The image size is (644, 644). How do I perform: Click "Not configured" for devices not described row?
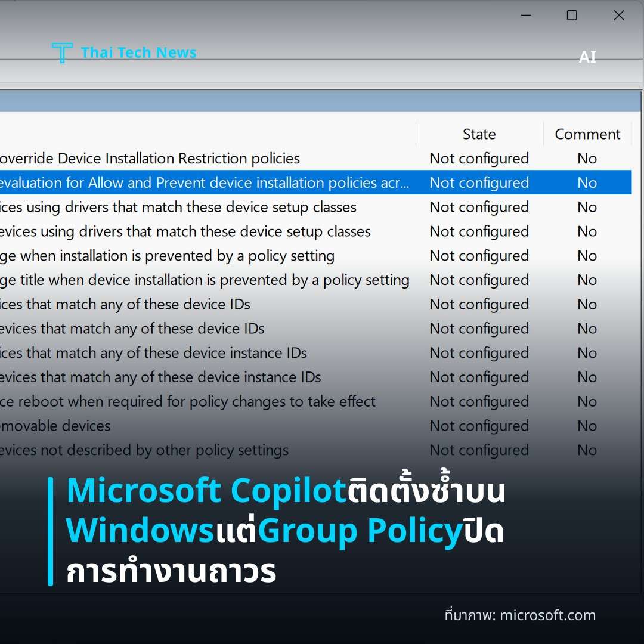(479, 450)
